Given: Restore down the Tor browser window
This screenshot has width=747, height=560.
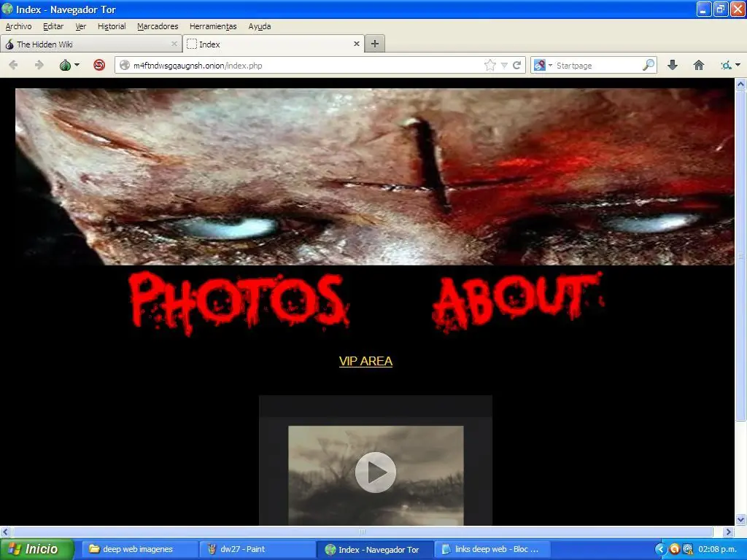Looking at the screenshot, I should pyautogui.click(x=721, y=9).
